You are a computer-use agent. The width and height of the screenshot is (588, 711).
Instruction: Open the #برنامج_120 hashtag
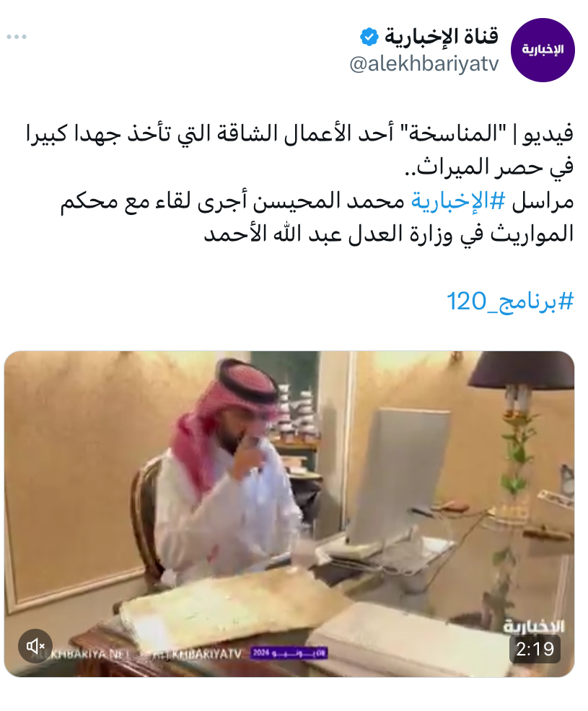pos(510,301)
